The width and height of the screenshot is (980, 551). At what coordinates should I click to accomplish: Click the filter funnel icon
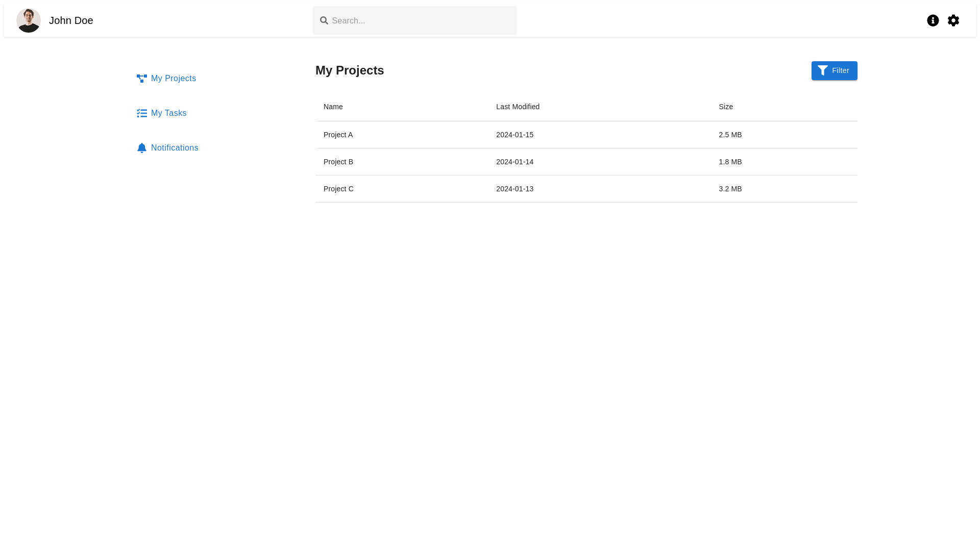(822, 70)
